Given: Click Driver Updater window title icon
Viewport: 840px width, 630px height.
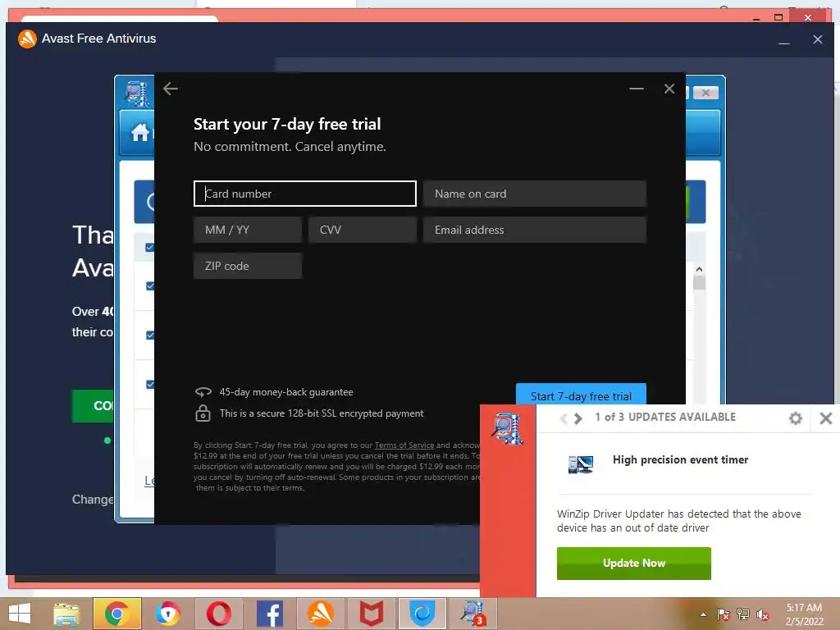Looking at the screenshot, I should (137, 93).
